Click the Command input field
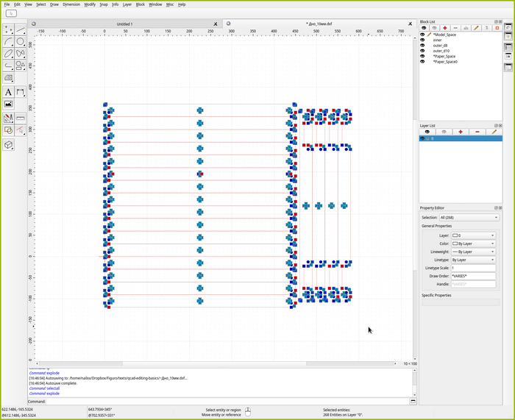 pyautogui.click(x=221, y=402)
